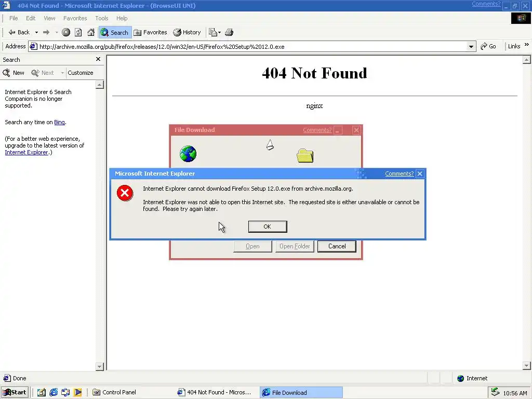
Task: Open the View menu
Action: pos(49,18)
